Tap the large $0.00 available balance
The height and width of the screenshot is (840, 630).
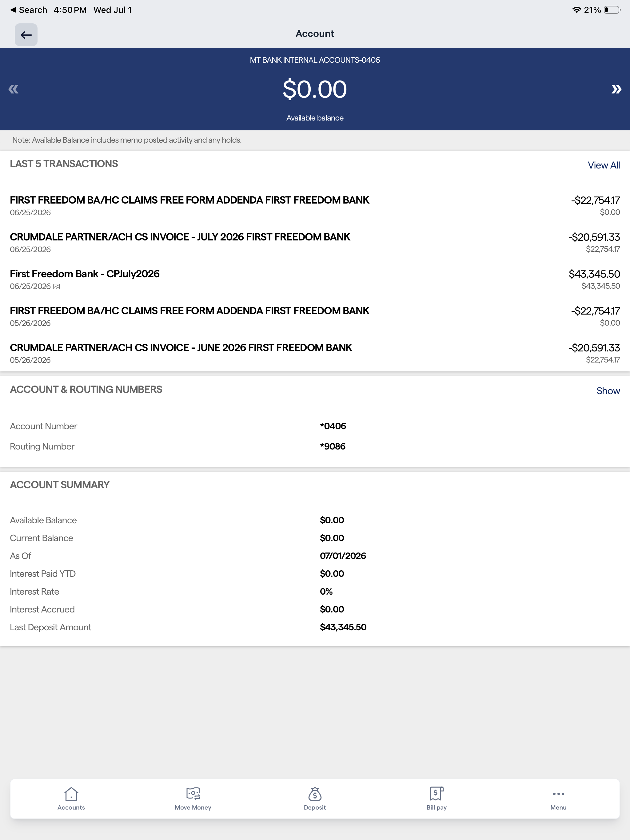tap(315, 89)
